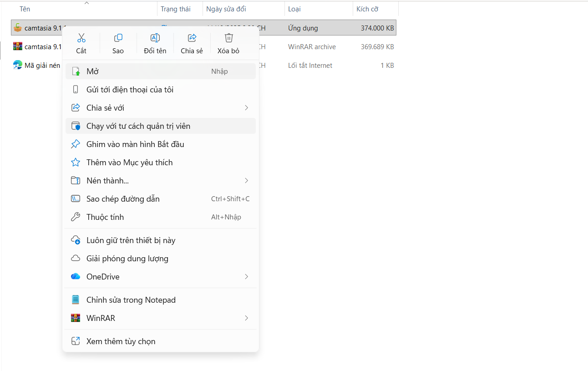Click the Đổi tên (rename) icon
The width and height of the screenshot is (588, 371).
pyautogui.click(x=155, y=38)
